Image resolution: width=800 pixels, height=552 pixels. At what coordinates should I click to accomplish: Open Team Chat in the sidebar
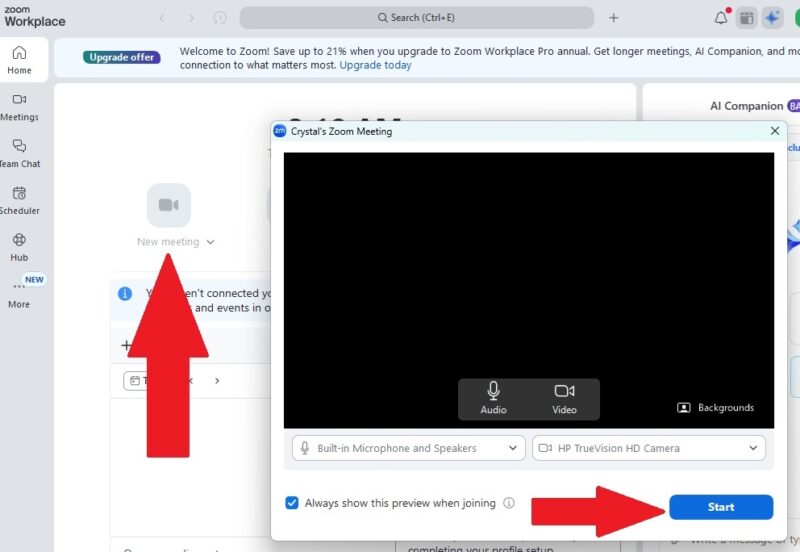pyautogui.click(x=19, y=154)
